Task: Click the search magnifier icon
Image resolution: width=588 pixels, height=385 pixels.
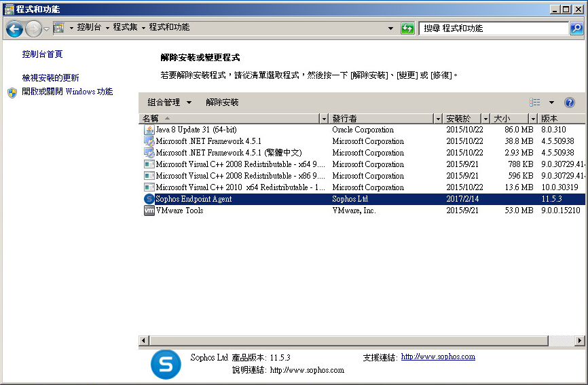Action: [x=576, y=28]
